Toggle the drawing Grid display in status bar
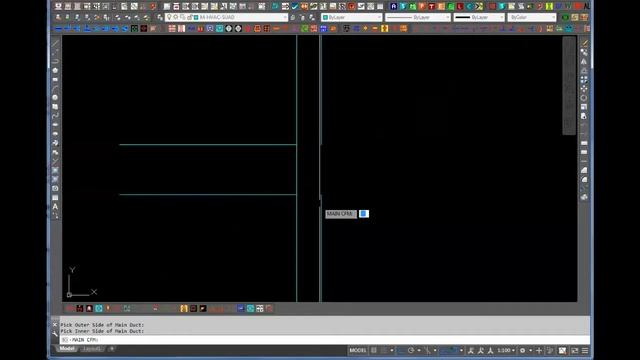Image resolution: width=640 pixels, height=360 pixels. pyautogui.click(x=374, y=350)
